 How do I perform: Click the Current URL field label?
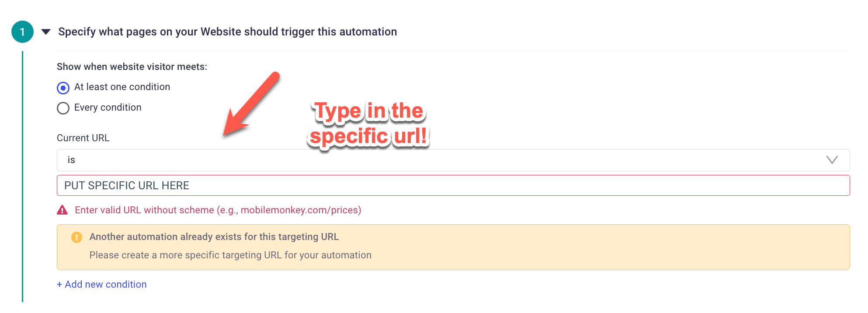(x=83, y=138)
